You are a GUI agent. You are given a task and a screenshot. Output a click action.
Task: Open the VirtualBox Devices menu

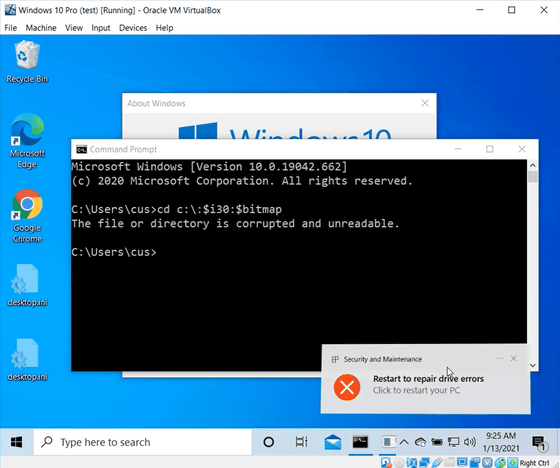pos(133,28)
